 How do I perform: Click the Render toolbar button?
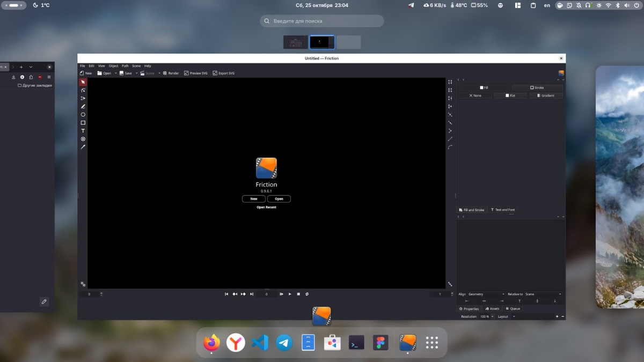click(171, 73)
